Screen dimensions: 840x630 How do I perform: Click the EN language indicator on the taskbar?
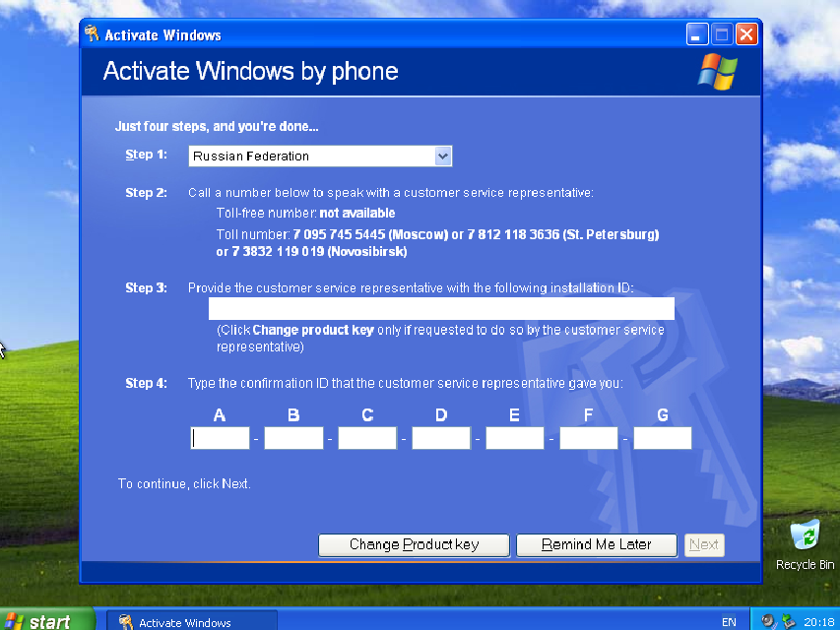pyautogui.click(x=729, y=622)
